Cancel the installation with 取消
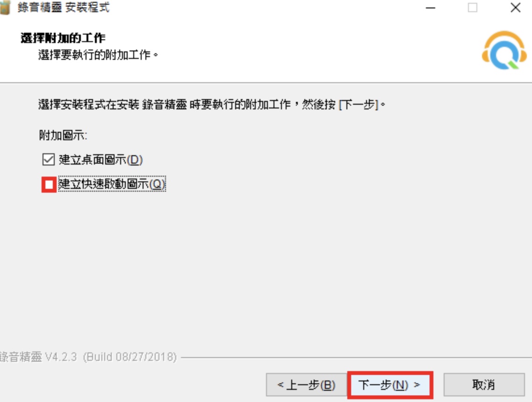Screen dimensions: 532x402 point(484,385)
